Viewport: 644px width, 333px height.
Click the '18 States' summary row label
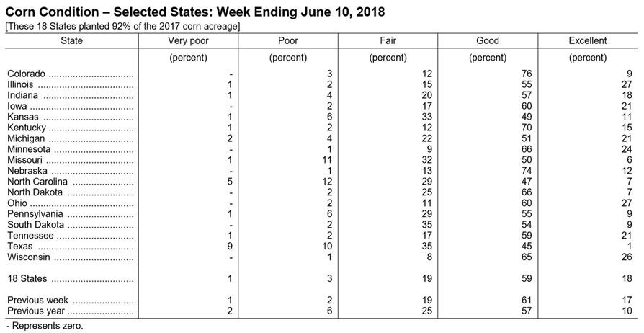coord(27,278)
